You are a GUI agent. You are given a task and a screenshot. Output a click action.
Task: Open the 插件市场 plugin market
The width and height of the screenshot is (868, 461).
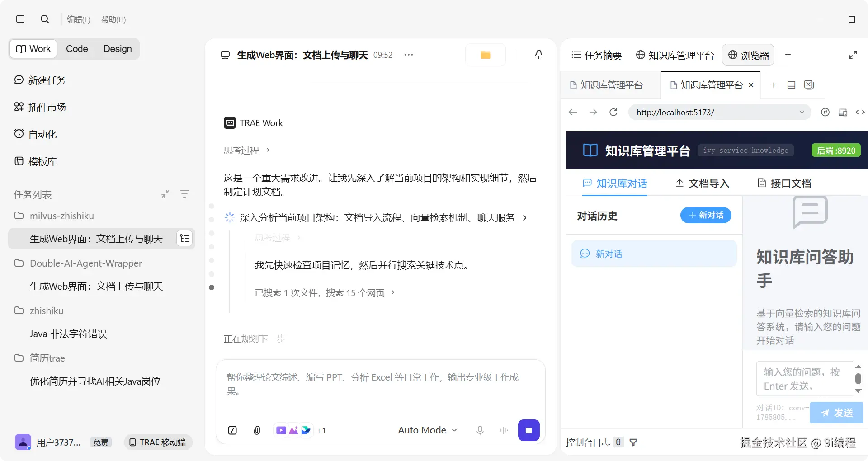tap(40, 107)
